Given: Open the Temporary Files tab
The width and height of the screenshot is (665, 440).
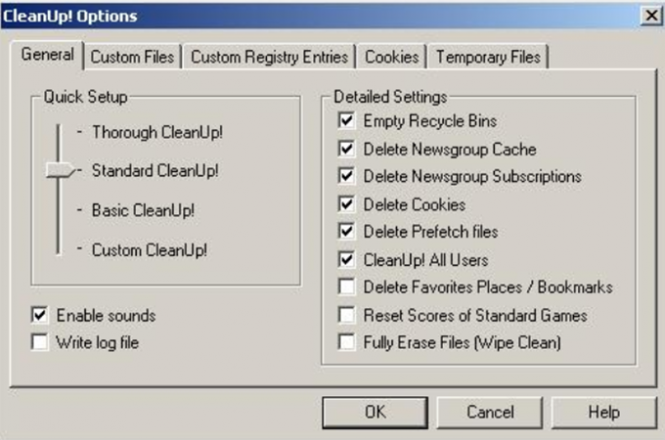Looking at the screenshot, I should (488, 57).
